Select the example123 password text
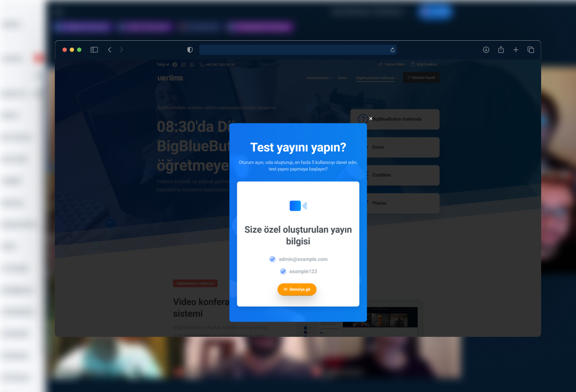Image resolution: width=576 pixels, height=392 pixels. [303, 271]
